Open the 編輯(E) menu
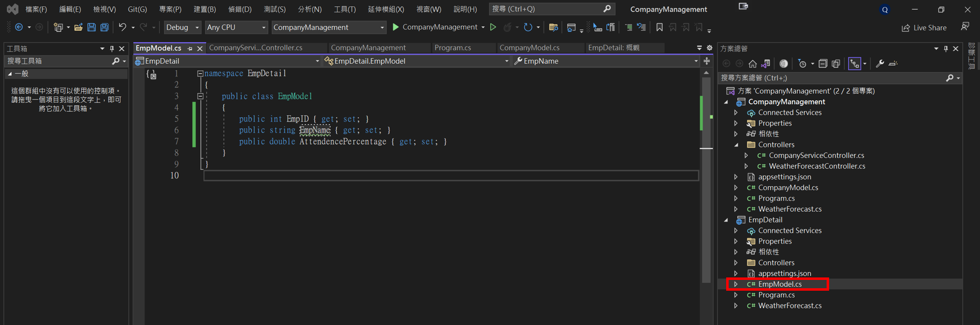 click(70, 9)
